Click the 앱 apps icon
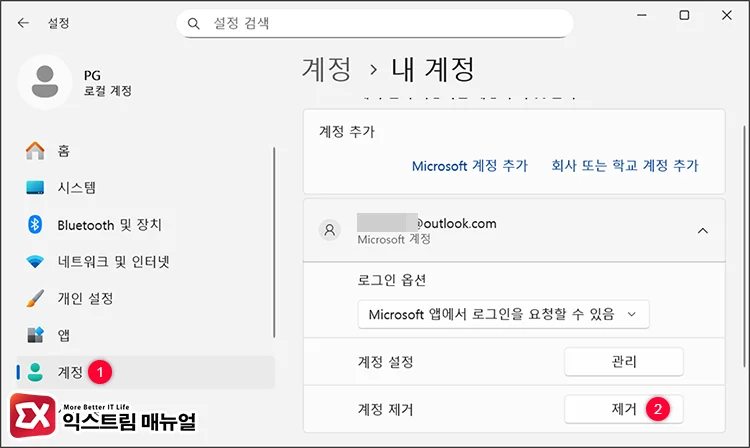750x448 pixels. tap(35, 335)
